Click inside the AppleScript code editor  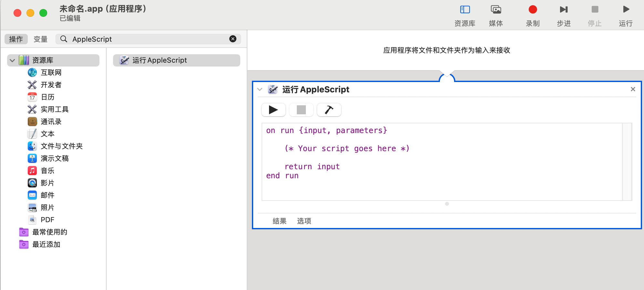442,161
